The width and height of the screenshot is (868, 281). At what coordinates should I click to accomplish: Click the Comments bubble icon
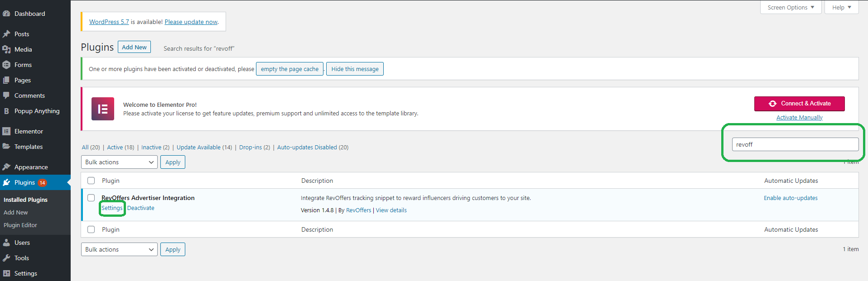point(6,95)
